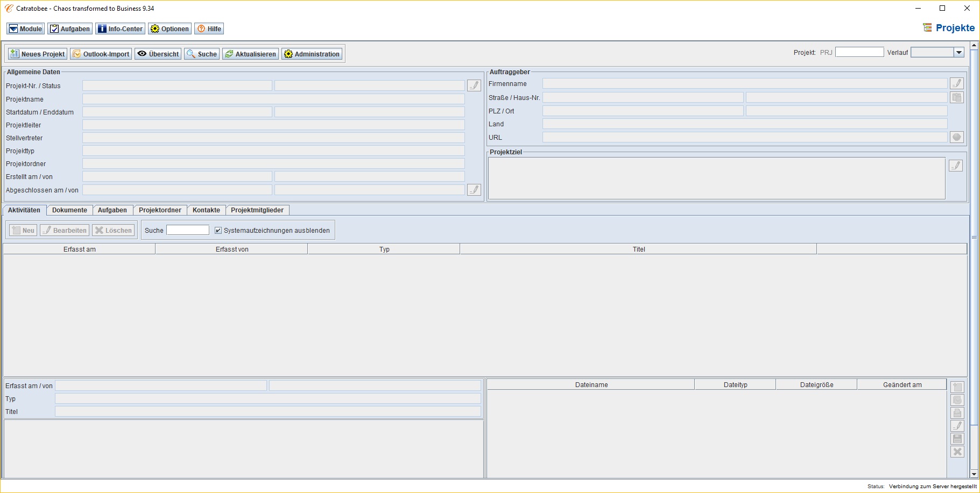Viewport: 980px width, 493px height.
Task: Click the edit pencil beside Projekt-Nr. / Status
Action: pos(474,85)
